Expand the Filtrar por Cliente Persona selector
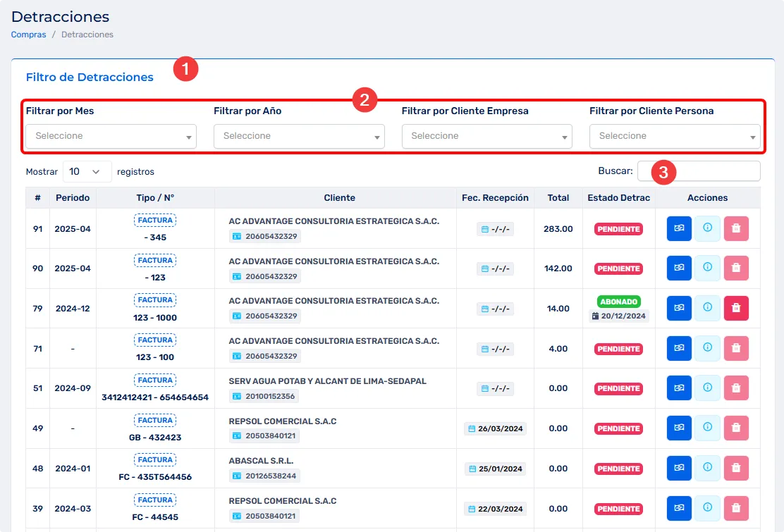784x532 pixels. tap(675, 136)
